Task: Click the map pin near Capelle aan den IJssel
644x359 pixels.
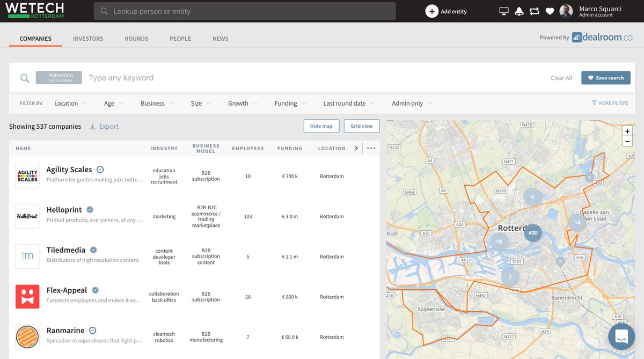Action: (589, 178)
